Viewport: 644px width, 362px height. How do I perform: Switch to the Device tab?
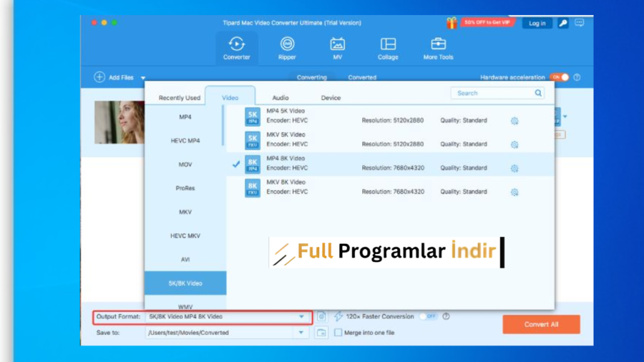point(331,97)
